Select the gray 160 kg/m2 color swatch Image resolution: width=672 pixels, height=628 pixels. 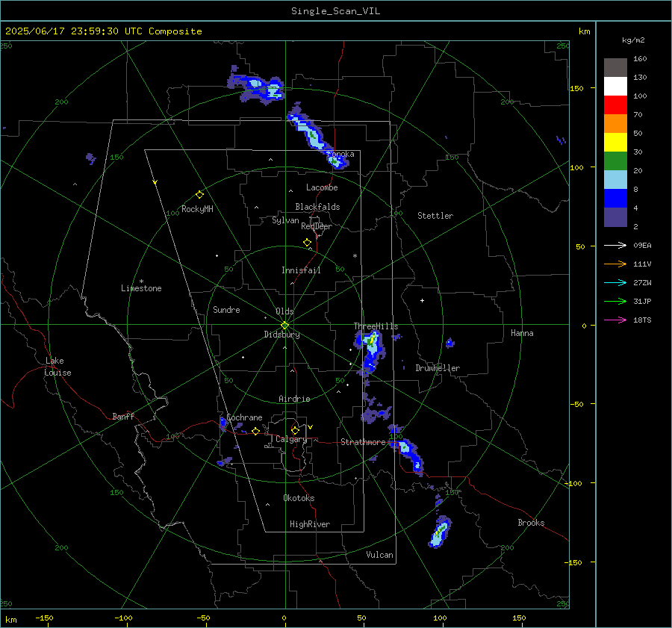tap(615, 67)
